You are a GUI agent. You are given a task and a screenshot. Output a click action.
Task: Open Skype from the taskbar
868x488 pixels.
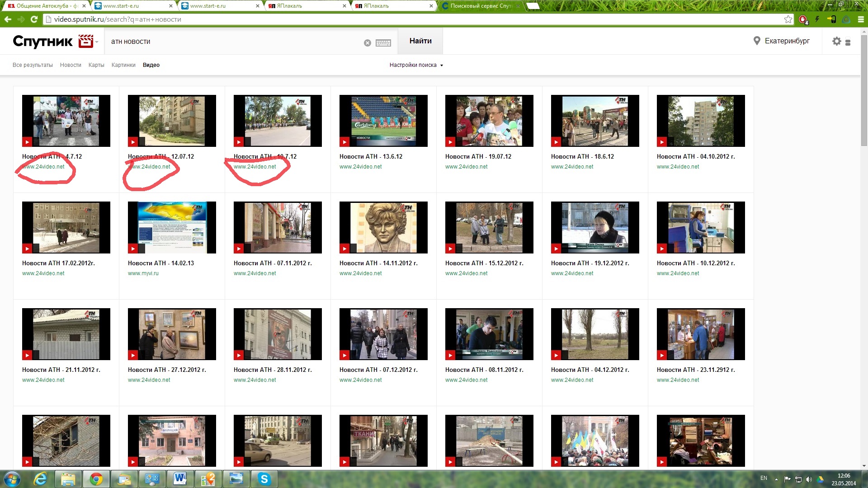tap(264, 479)
